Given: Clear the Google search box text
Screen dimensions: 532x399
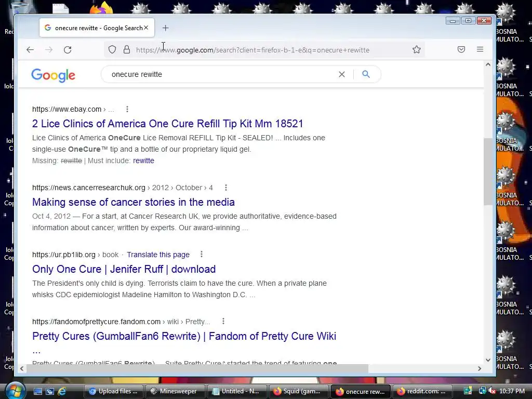Looking at the screenshot, I should pos(342,74).
